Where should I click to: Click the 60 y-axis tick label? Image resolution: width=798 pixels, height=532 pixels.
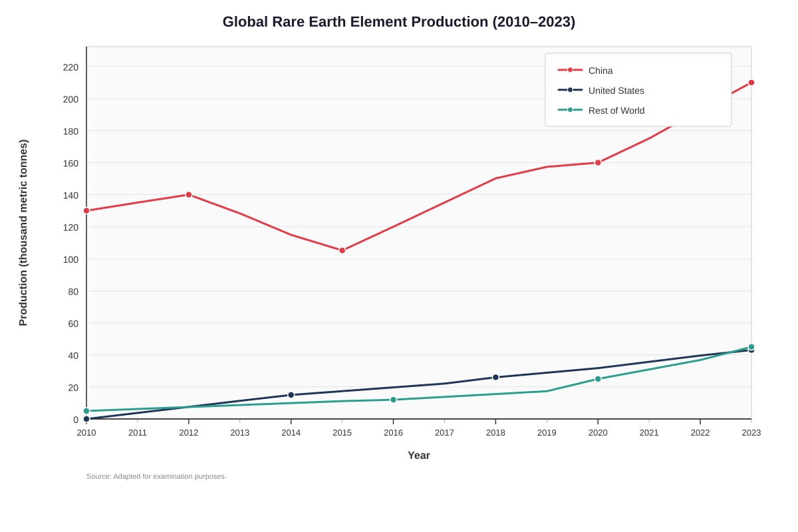(73, 323)
